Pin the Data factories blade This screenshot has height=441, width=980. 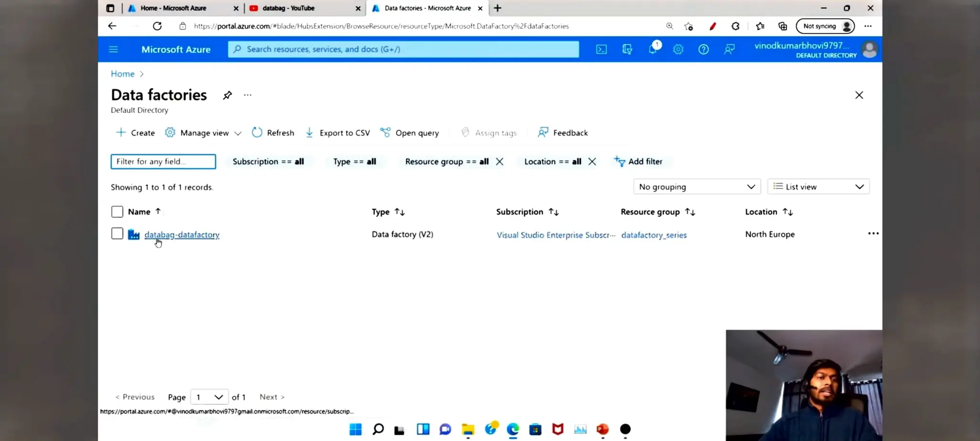tap(227, 95)
